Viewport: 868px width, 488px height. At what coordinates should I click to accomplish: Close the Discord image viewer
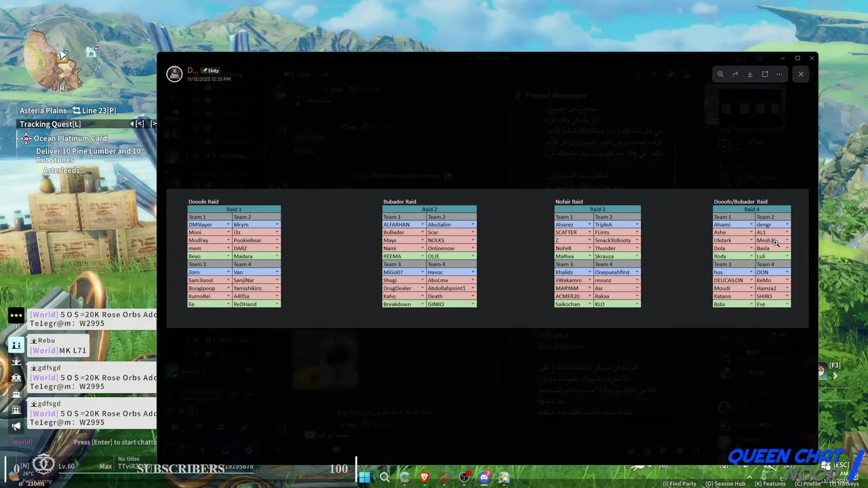click(x=801, y=74)
